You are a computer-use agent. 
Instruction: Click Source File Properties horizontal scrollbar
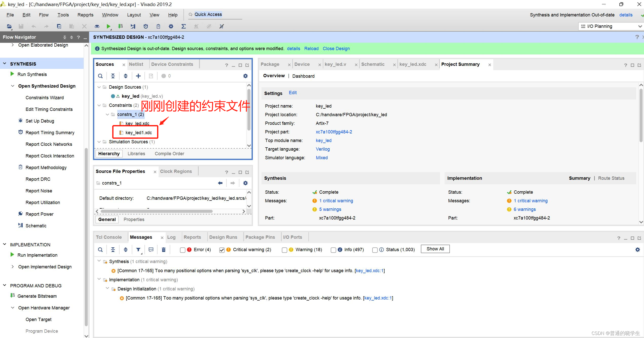point(157,211)
